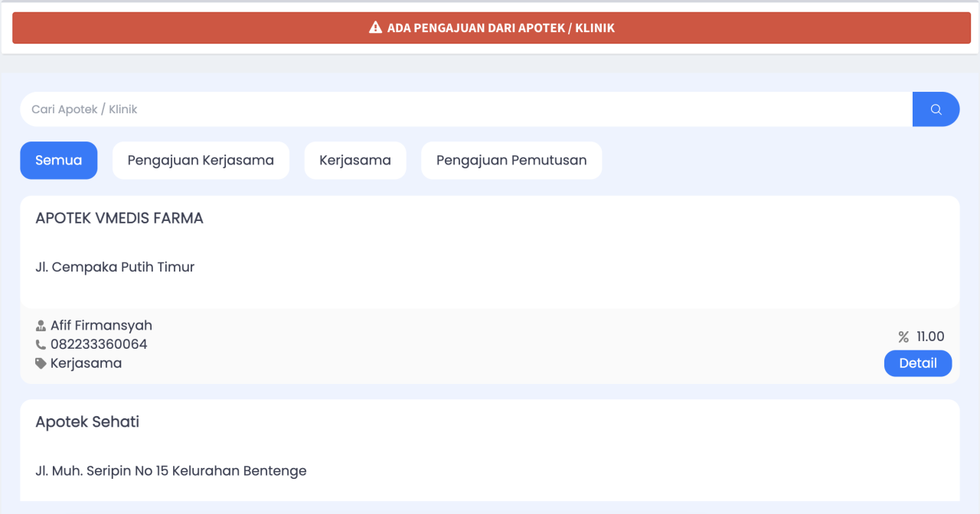Show the Pengajuan Pemutusan tab
Viewport: 980px width, 514px height.
(x=511, y=161)
